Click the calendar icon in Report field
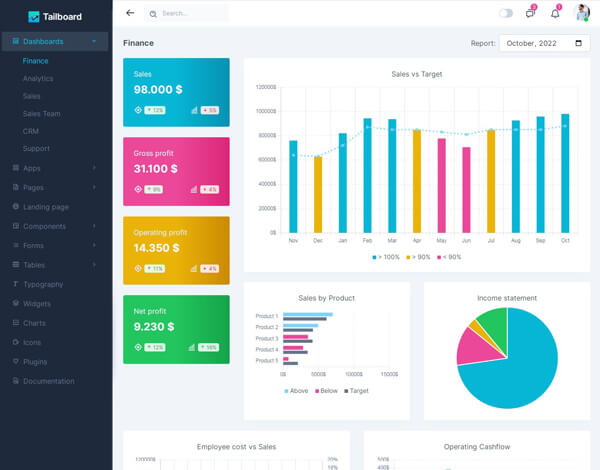 (578, 43)
